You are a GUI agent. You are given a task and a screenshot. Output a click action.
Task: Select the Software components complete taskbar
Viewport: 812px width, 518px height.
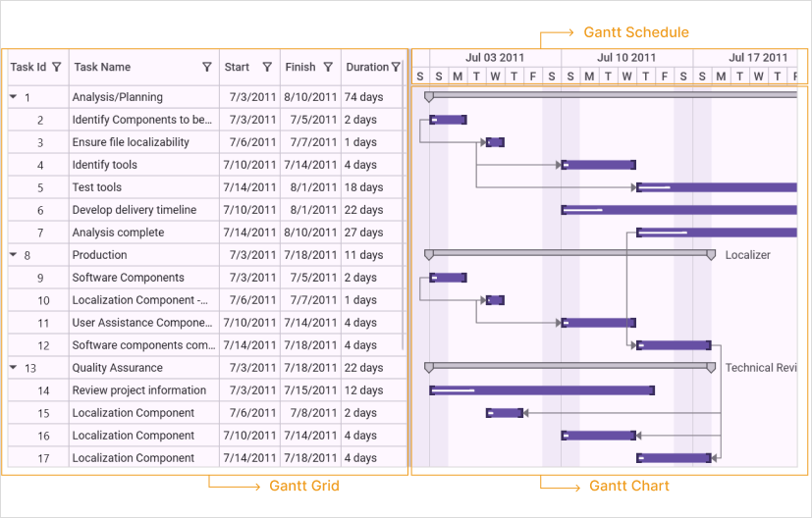675,345
